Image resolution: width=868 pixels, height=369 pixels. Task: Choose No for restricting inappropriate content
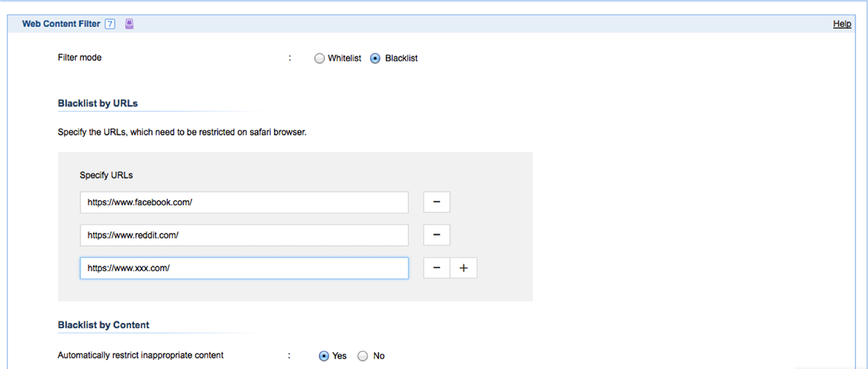tap(362, 356)
